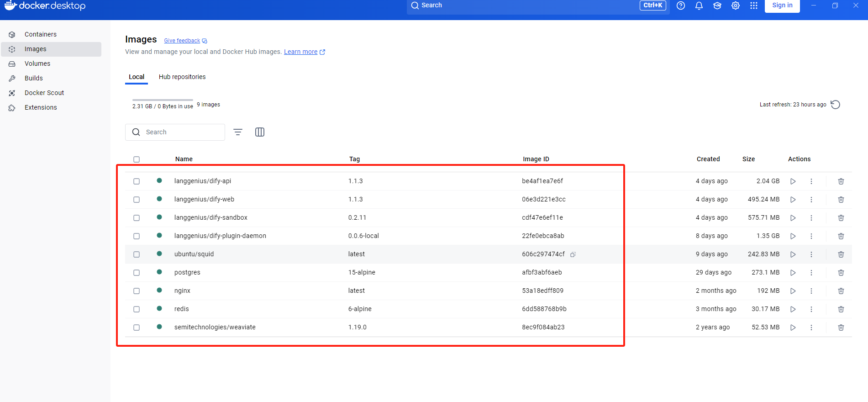This screenshot has height=402, width=868.
Task: Toggle the select-all images checkbox
Action: (x=137, y=159)
